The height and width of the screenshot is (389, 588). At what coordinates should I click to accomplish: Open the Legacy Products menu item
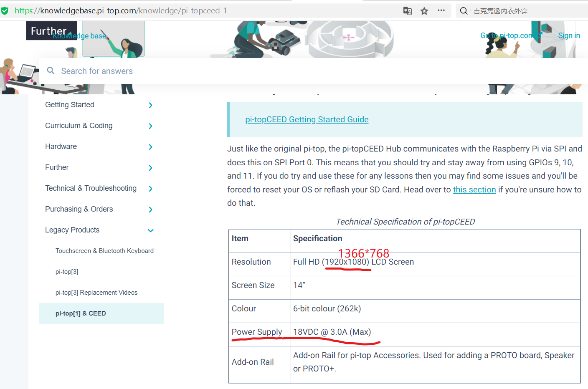[x=72, y=230]
